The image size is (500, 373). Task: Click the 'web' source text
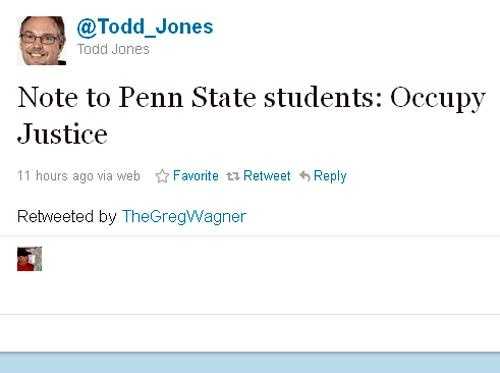(x=128, y=176)
